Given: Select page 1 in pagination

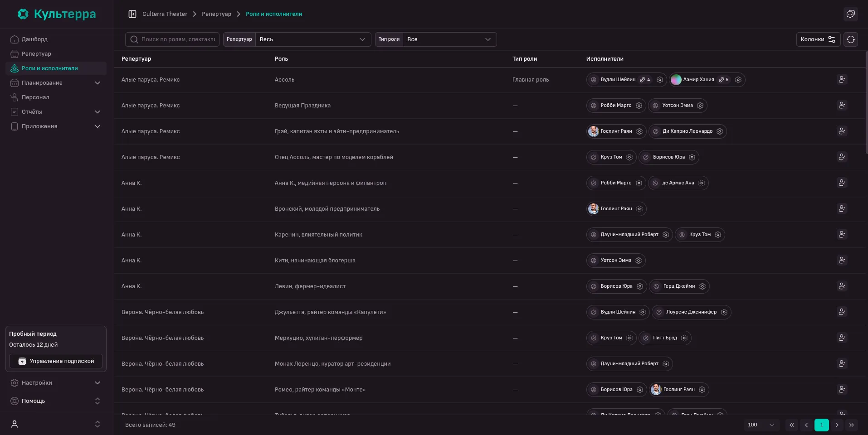Looking at the screenshot, I should click(822, 425).
